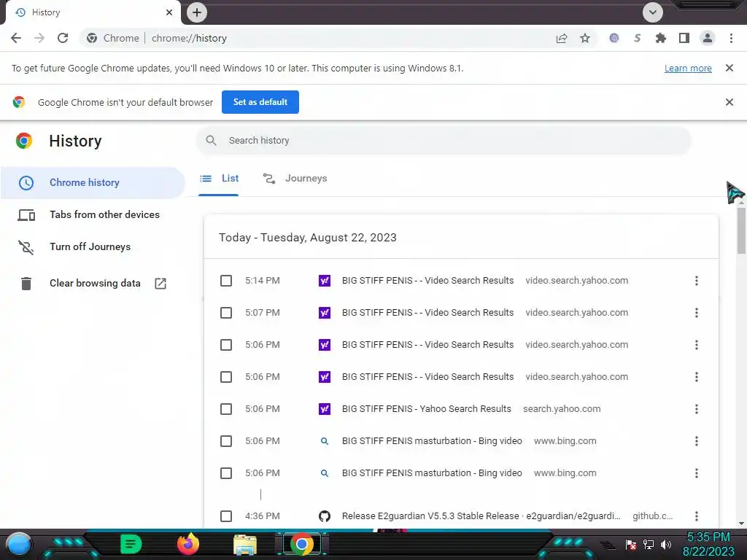This screenshot has width=747, height=560.
Task: Select Chrome history in the sidebar
Action: tap(93, 182)
